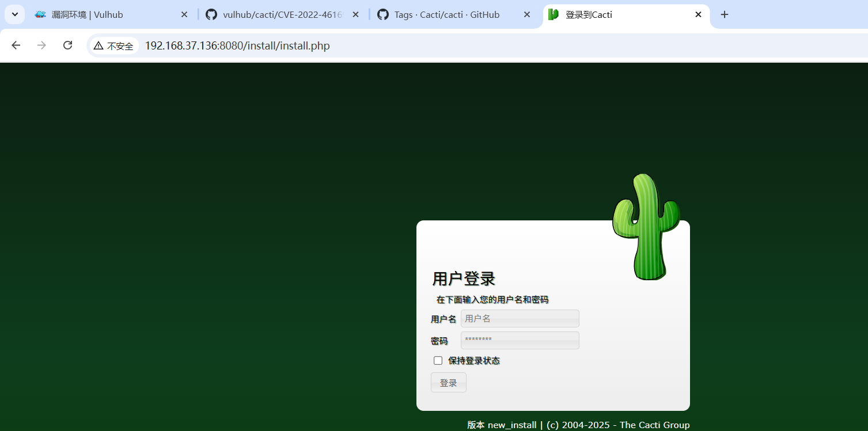The width and height of the screenshot is (868, 431).
Task: Click the 密码 label
Action: [x=439, y=341]
